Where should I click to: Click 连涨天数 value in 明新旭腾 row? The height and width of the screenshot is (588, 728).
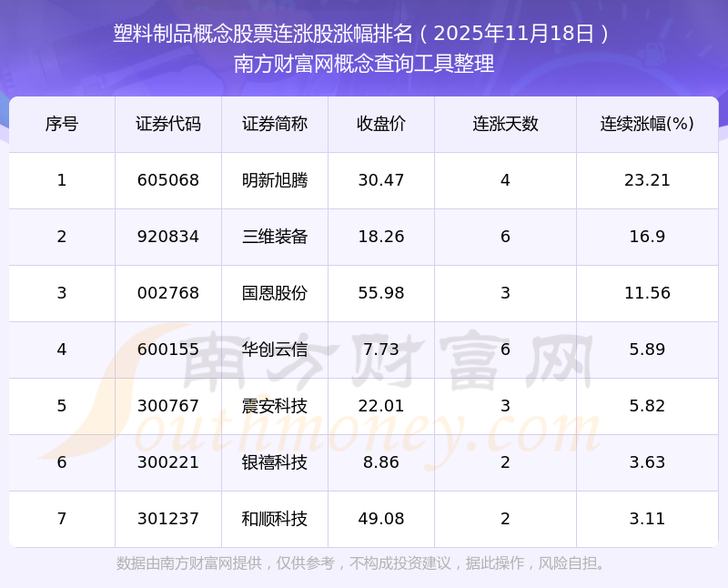tap(505, 180)
